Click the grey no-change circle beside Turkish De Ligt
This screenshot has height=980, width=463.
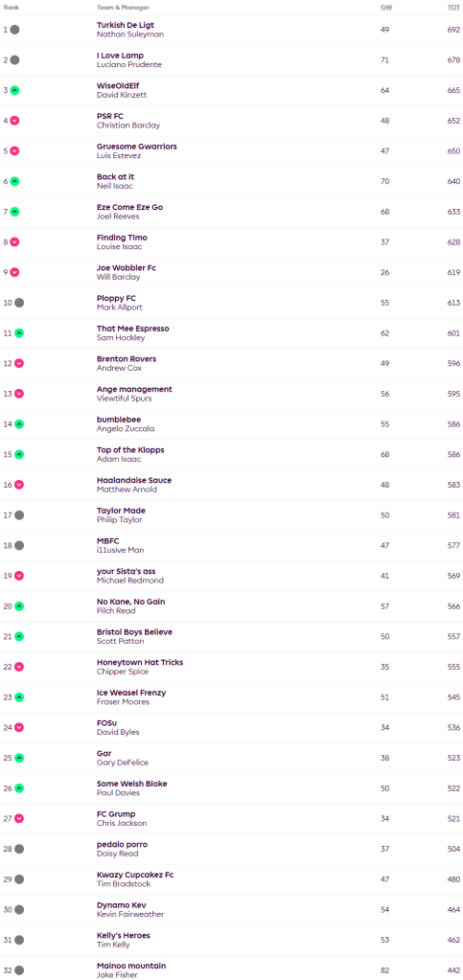14,30
